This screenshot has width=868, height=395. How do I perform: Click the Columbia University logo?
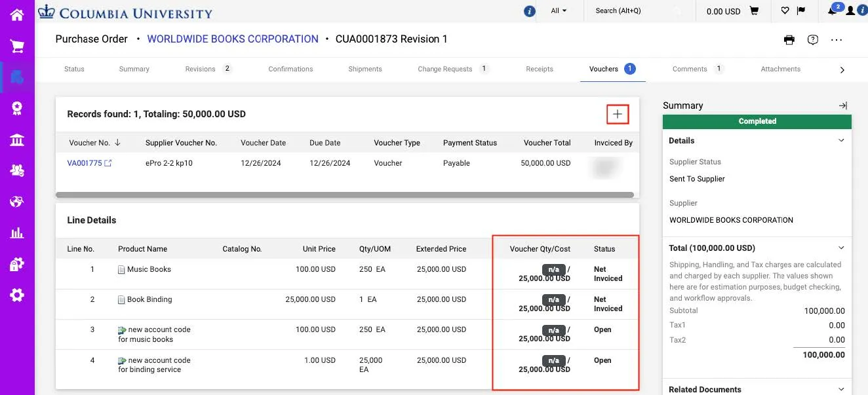125,12
